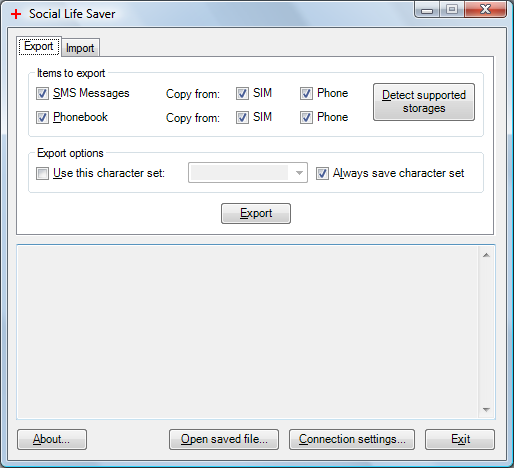
Task: Open the character set dropdown list
Action: (x=248, y=173)
